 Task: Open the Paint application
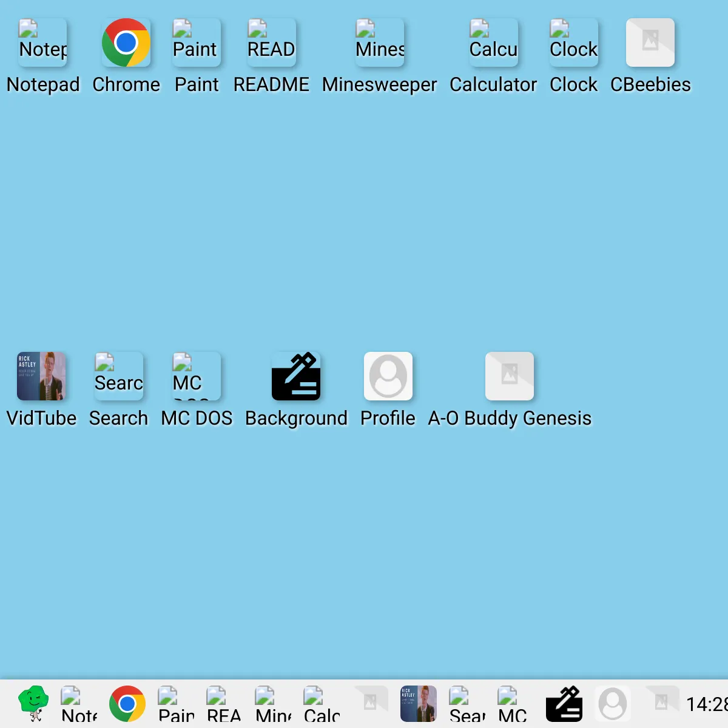[196, 42]
